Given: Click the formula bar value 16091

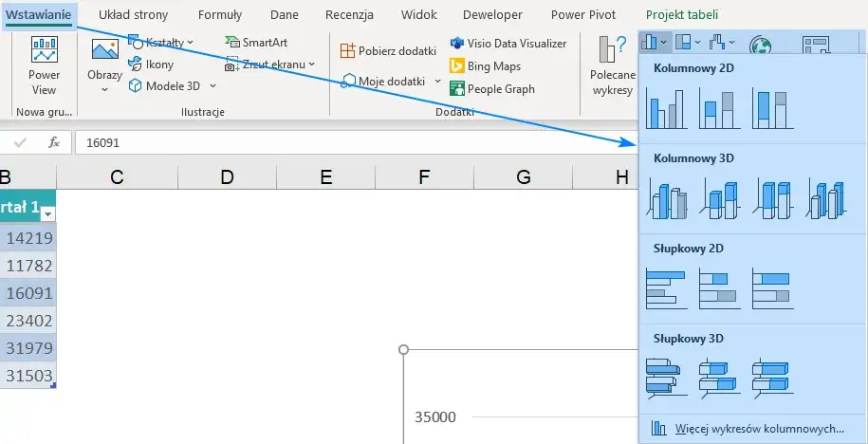Looking at the screenshot, I should (103, 142).
